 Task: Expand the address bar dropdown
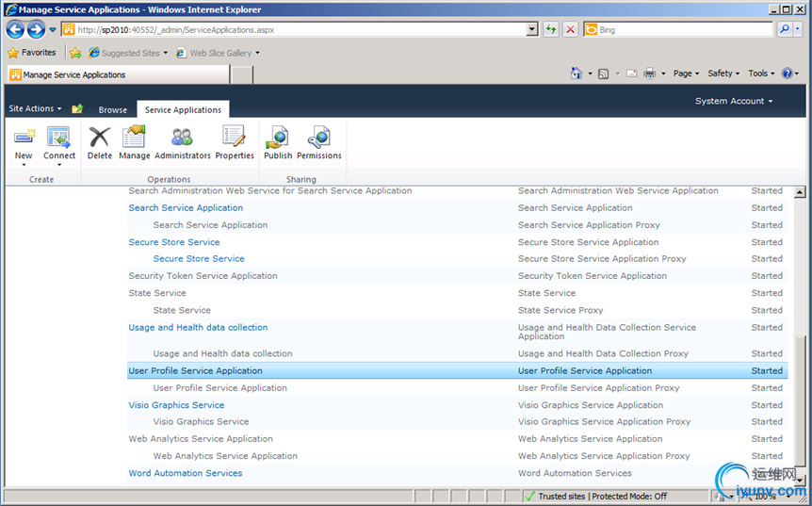pos(532,29)
